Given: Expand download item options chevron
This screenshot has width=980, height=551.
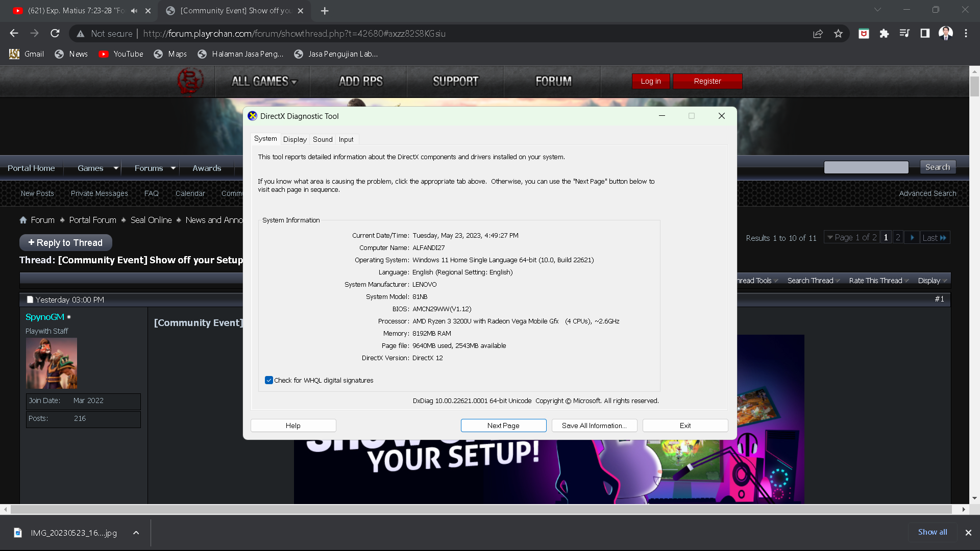Looking at the screenshot, I should coord(136,533).
